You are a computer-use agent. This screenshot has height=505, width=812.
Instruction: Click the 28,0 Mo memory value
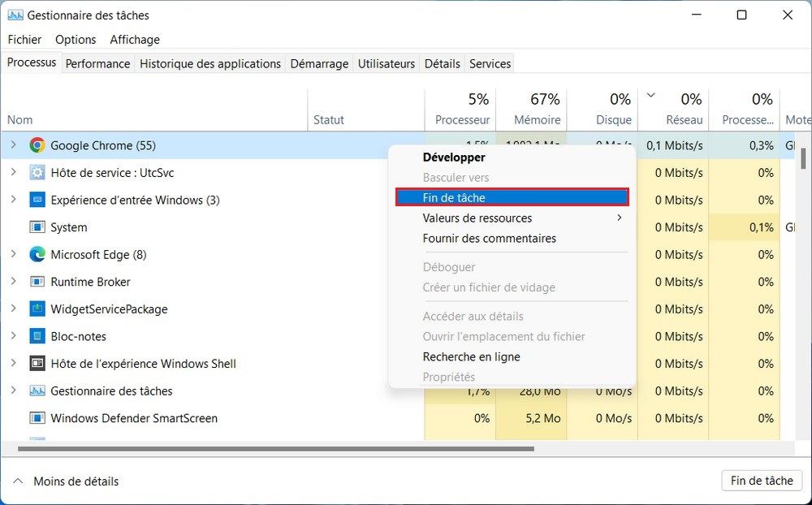(x=540, y=391)
